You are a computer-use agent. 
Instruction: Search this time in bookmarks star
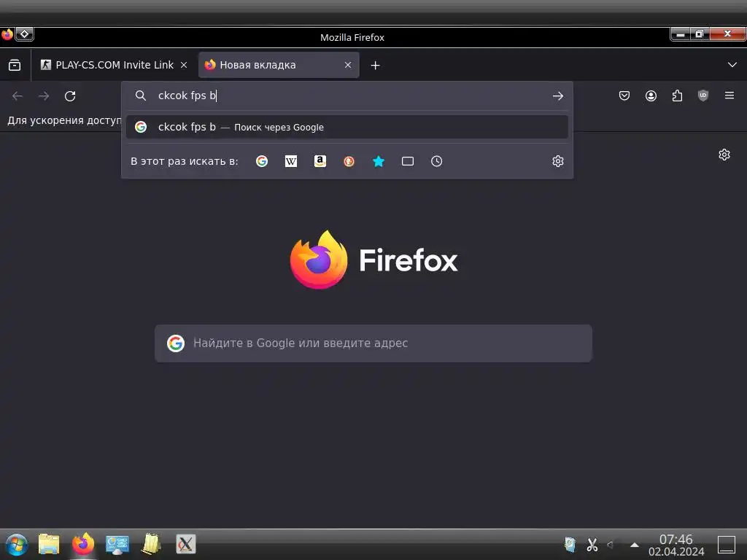tap(379, 161)
